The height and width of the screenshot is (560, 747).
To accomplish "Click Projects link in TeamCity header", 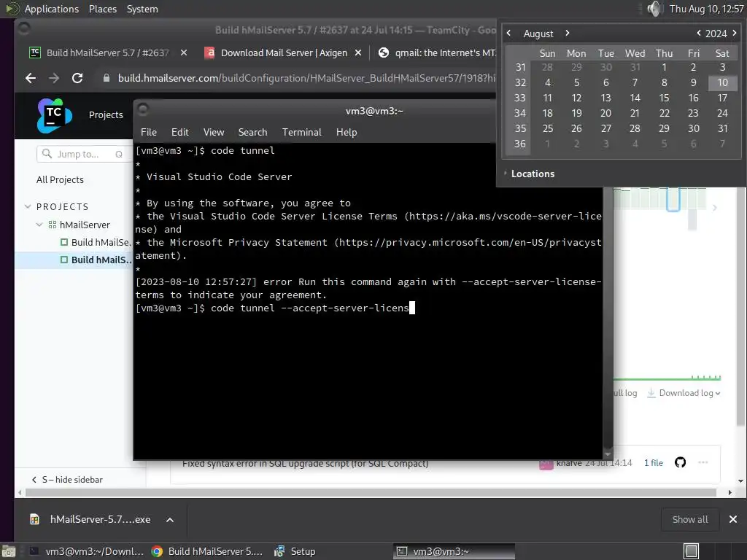I will coord(106,114).
